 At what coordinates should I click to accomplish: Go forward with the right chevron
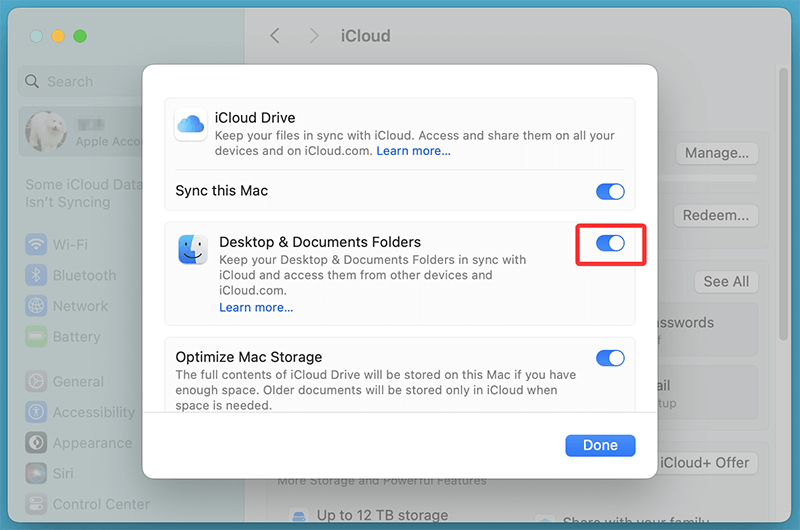314,36
